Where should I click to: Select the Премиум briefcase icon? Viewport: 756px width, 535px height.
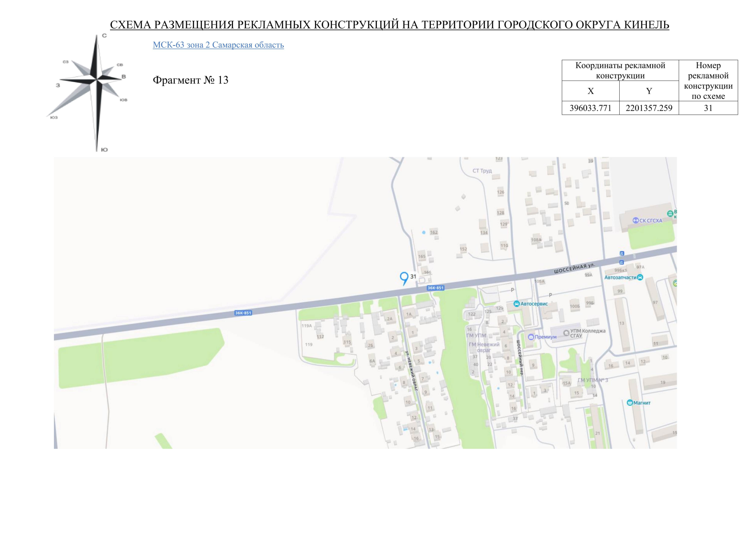[x=531, y=337]
